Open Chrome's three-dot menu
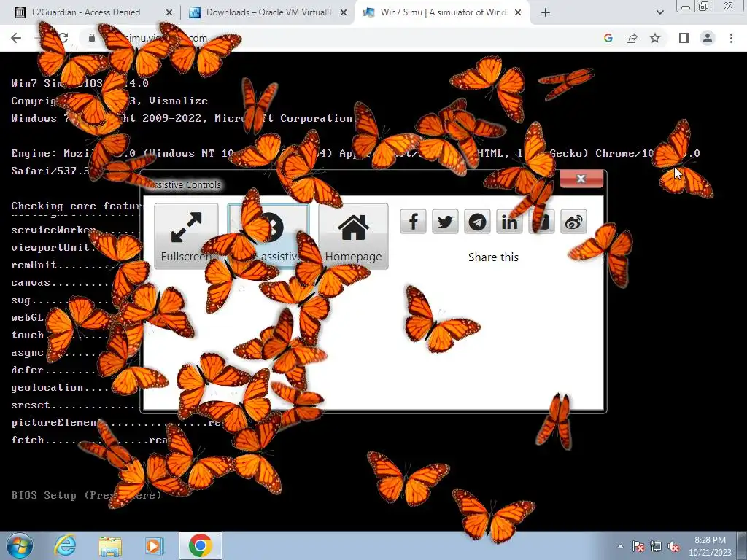Image resolution: width=747 pixels, height=560 pixels. pyautogui.click(x=731, y=38)
